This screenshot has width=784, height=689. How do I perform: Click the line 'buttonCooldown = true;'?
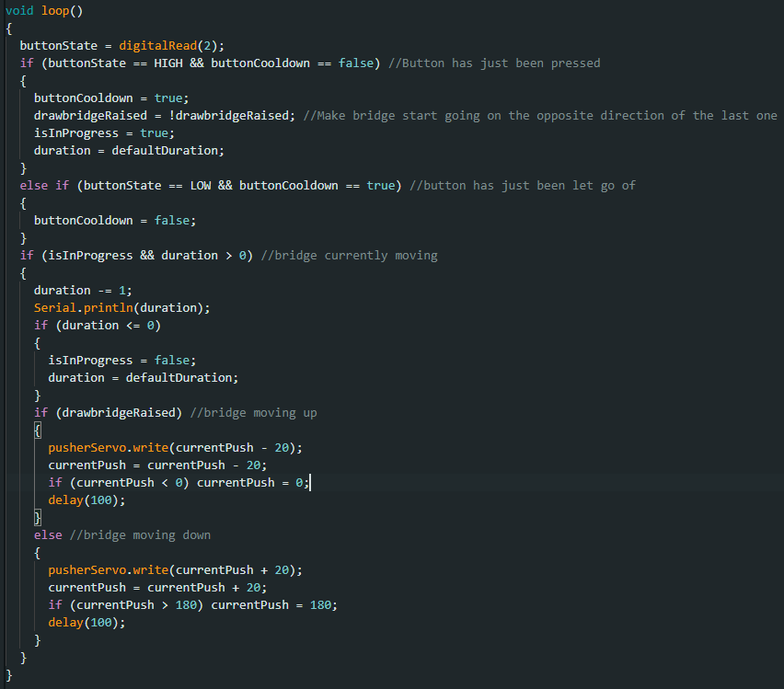point(111,98)
